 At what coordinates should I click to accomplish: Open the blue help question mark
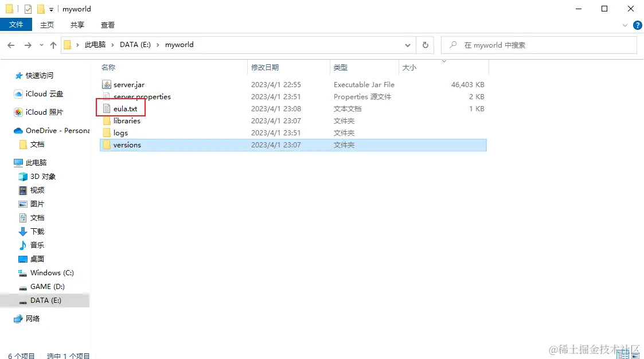coord(638,25)
